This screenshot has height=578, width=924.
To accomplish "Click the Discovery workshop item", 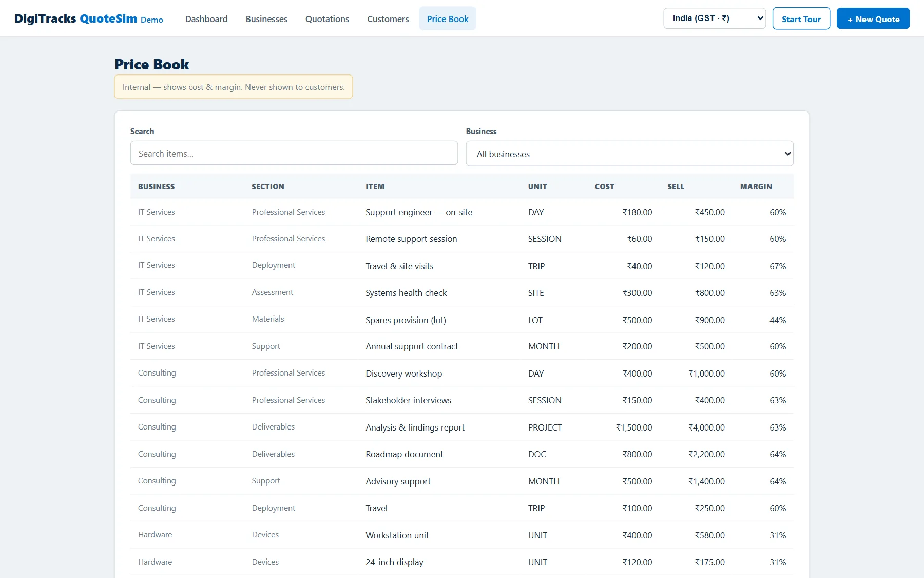I will tap(403, 374).
